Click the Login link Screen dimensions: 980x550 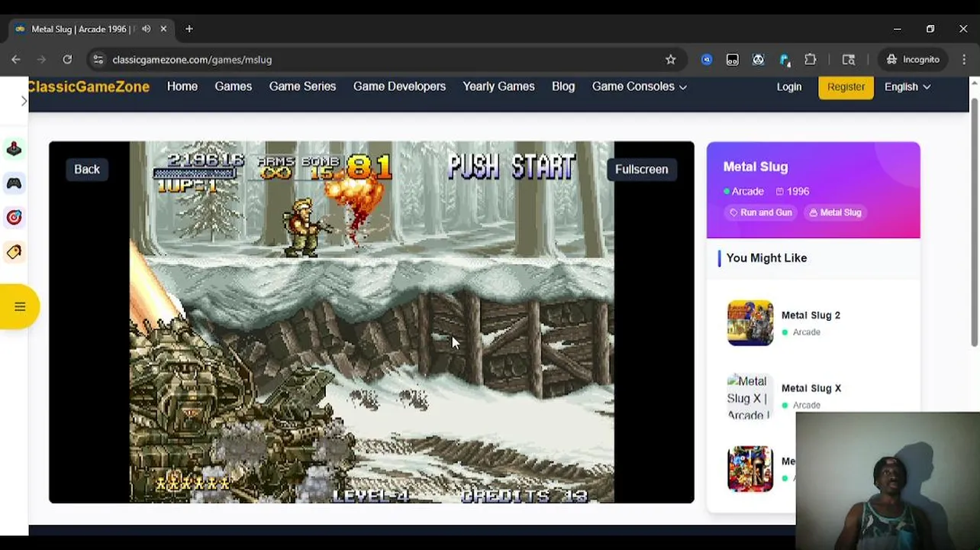pos(789,86)
